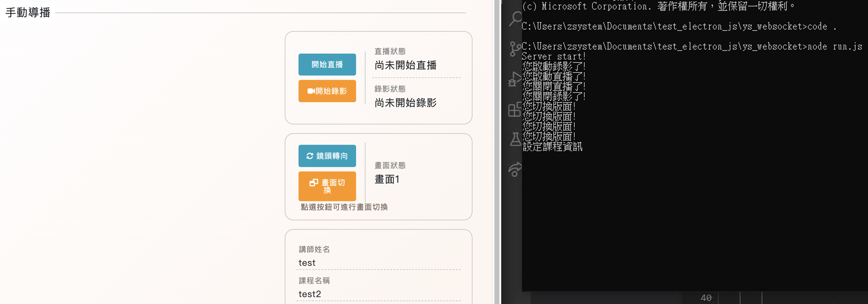Screen dimensions: 868x304
Task: Click the 點選按鈕可進行畫面切換 hint text
Action: (344, 207)
